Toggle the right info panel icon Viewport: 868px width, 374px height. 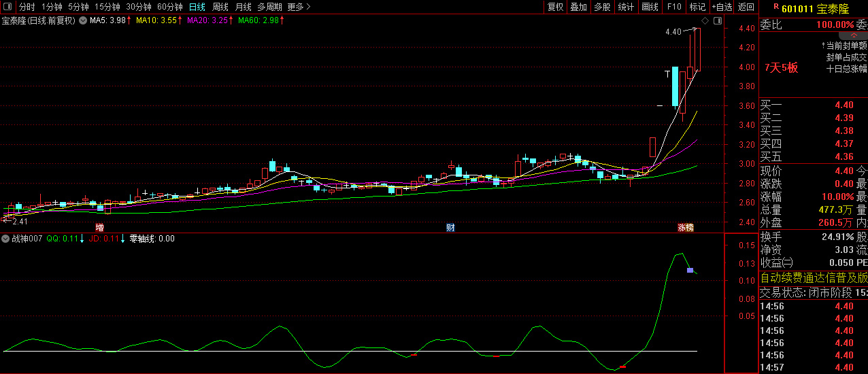click(x=718, y=21)
